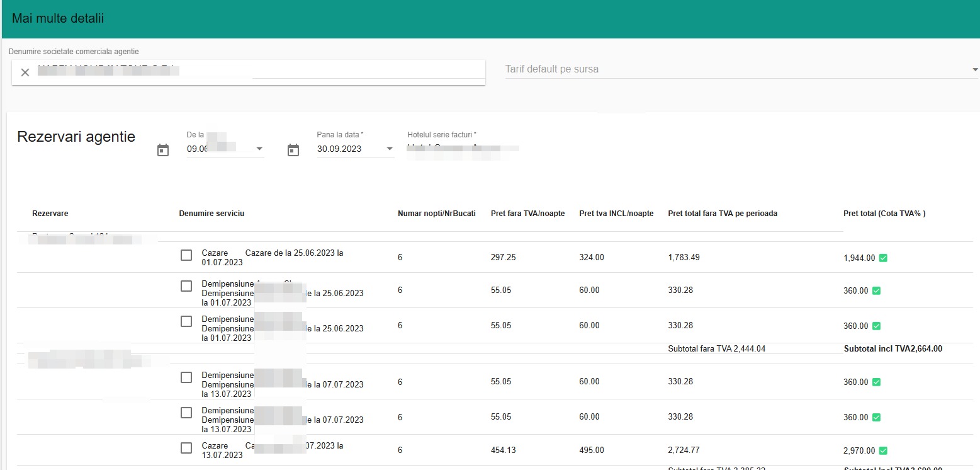Select the 2,724.77 total cell

(x=684, y=450)
